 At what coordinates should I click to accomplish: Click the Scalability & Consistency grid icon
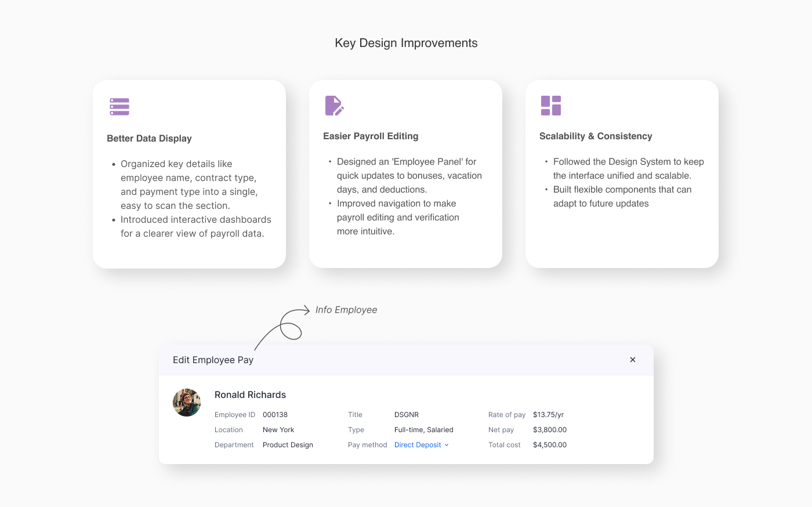[x=551, y=106]
